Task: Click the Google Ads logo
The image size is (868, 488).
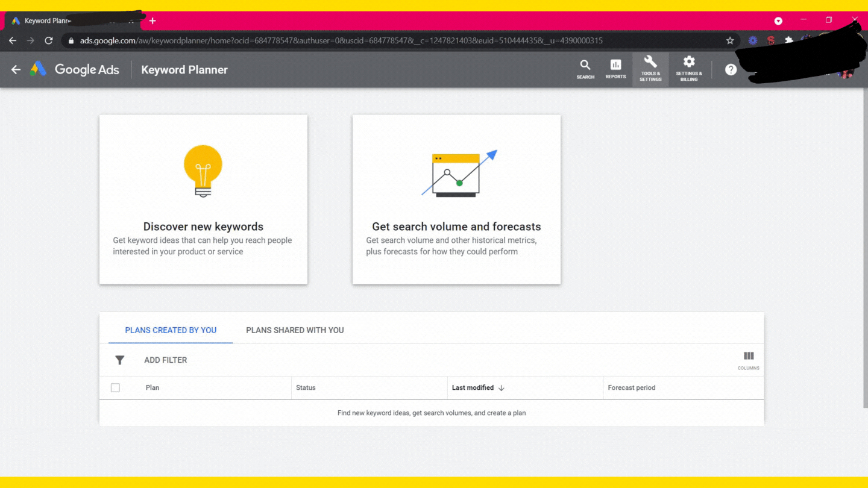Action: tap(75, 69)
